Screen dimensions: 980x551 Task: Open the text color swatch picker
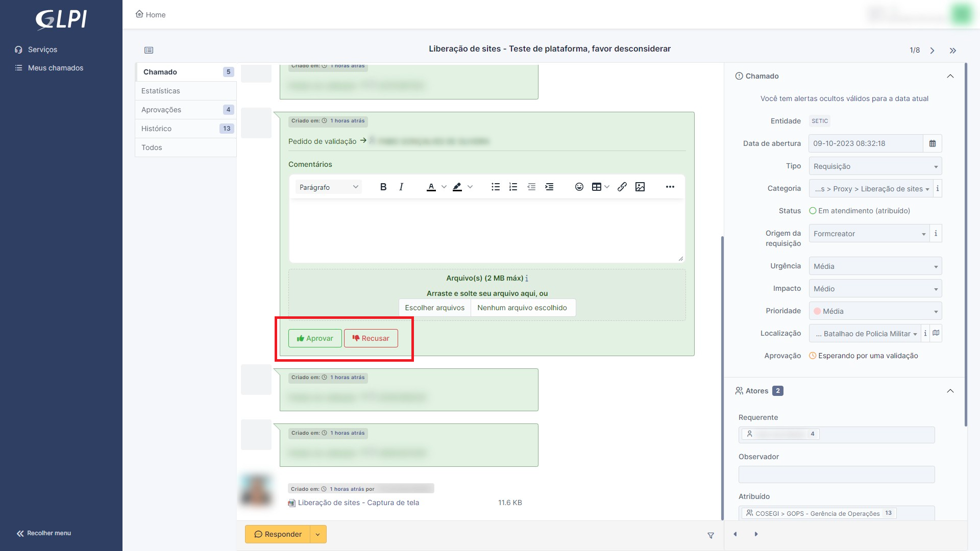click(x=444, y=187)
